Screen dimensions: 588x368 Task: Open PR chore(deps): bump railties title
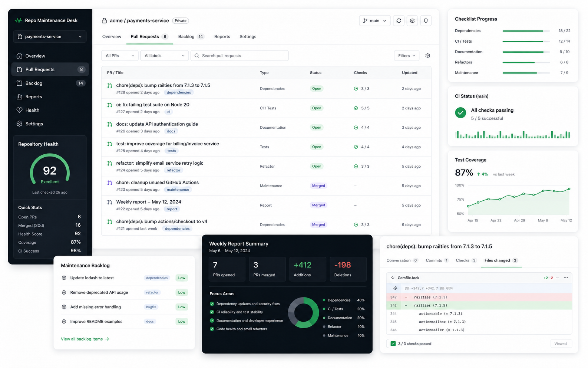tap(163, 85)
